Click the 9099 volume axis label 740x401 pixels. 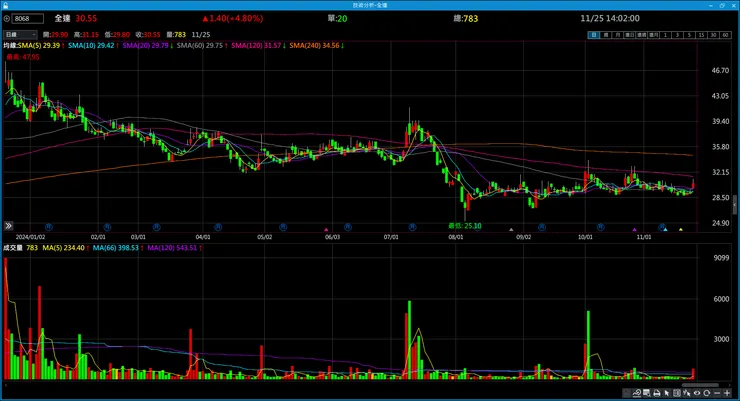tap(721, 258)
